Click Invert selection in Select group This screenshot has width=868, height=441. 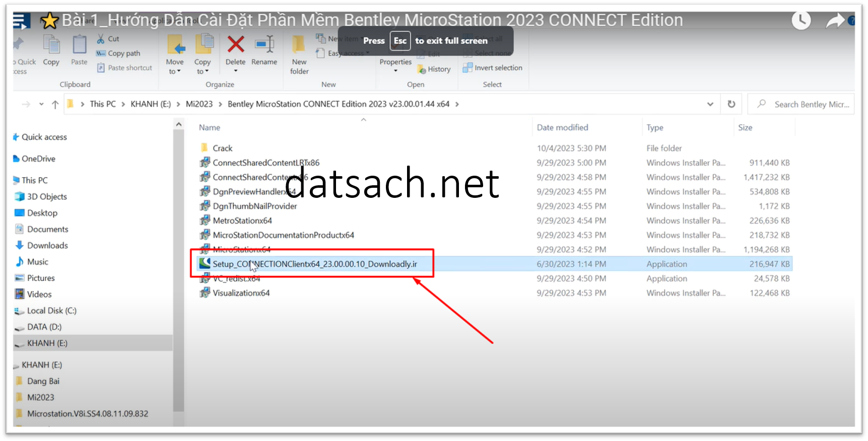pyautogui.click(x=493, y=68)
